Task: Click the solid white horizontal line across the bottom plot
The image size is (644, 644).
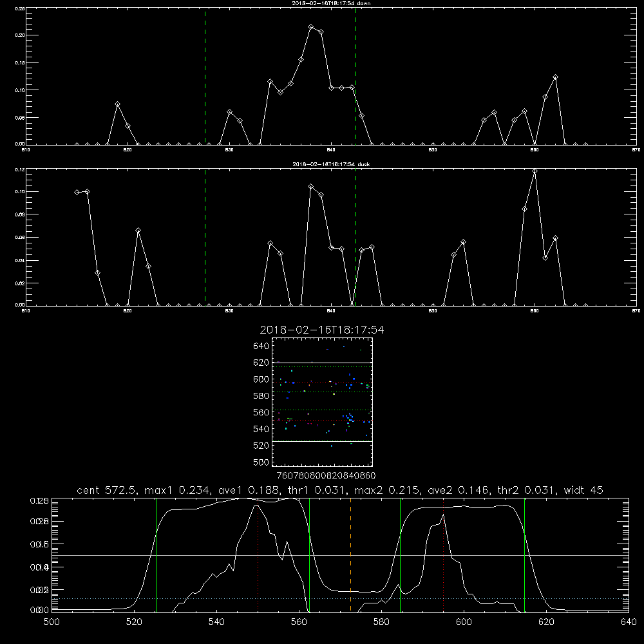Action: coord(340,555)
